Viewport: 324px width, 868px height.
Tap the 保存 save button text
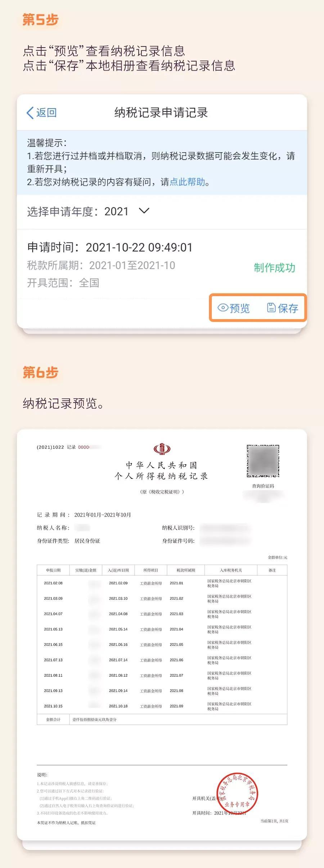click(288, 308)
